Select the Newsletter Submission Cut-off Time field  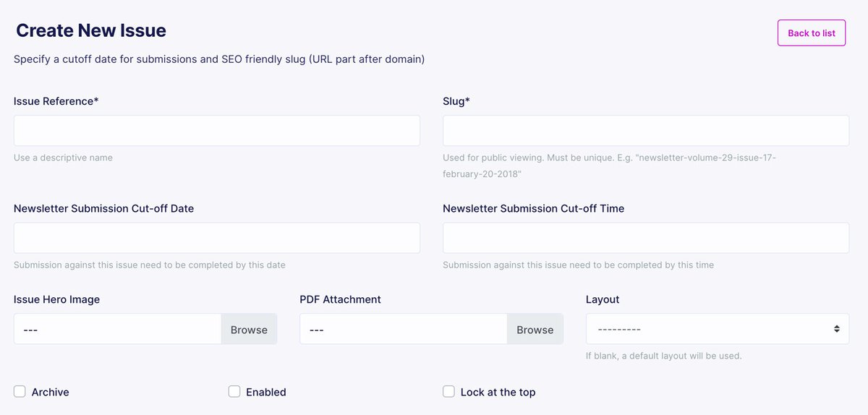tap(645, 238)
